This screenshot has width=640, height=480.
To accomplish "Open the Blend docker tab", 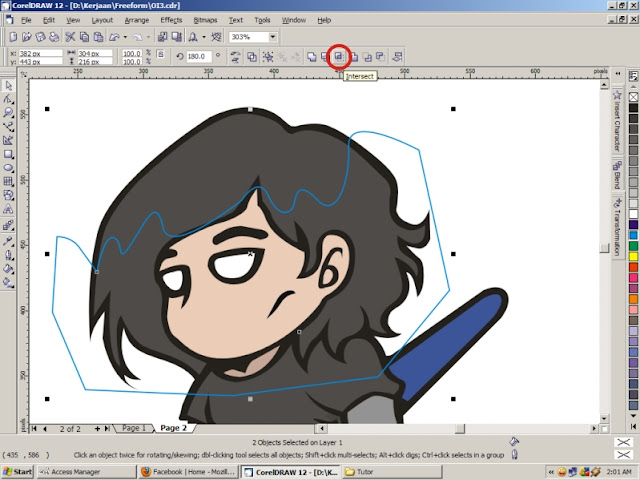I will click(x=617, y=175).
